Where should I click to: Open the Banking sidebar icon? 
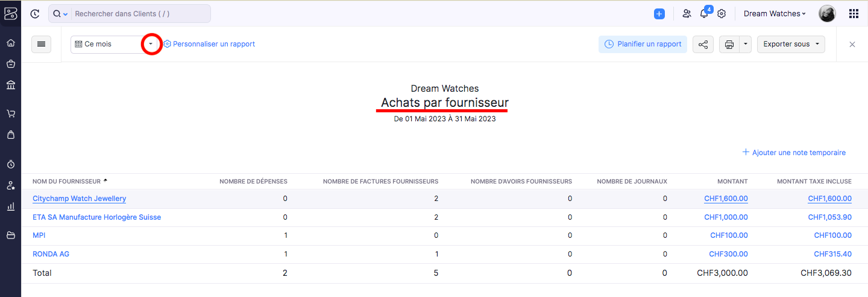click(10, 85)
